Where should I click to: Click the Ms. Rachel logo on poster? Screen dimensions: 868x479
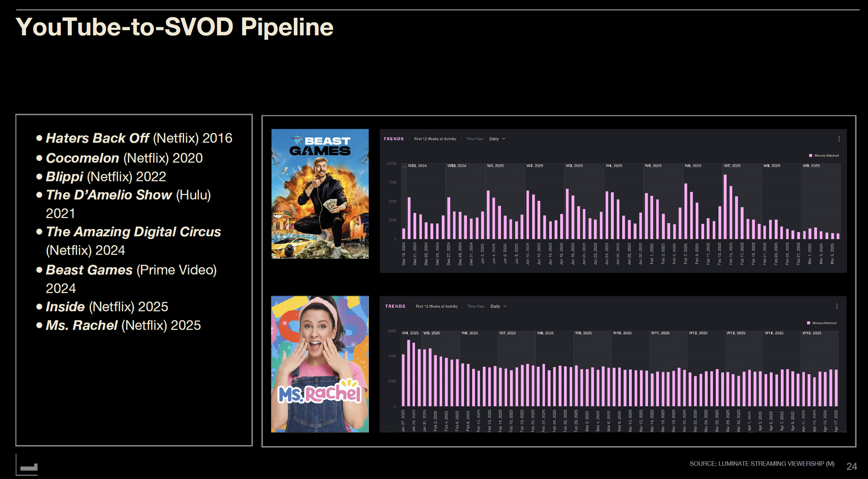click(x=319, y=393)
